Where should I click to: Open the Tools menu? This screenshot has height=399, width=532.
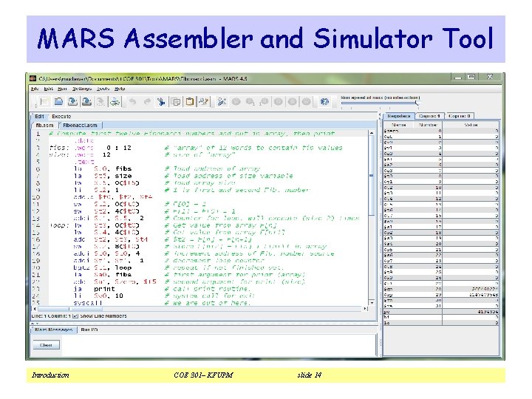[103, 89]
